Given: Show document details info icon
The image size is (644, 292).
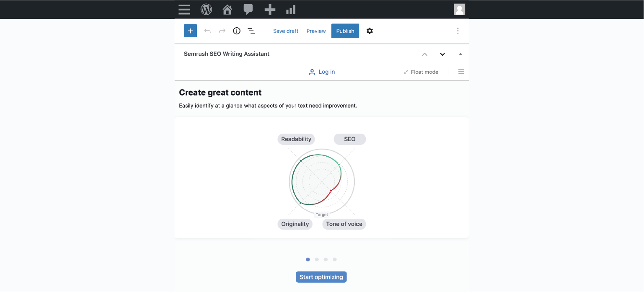Looking at the screenshot, I should (x=237, y=31).
